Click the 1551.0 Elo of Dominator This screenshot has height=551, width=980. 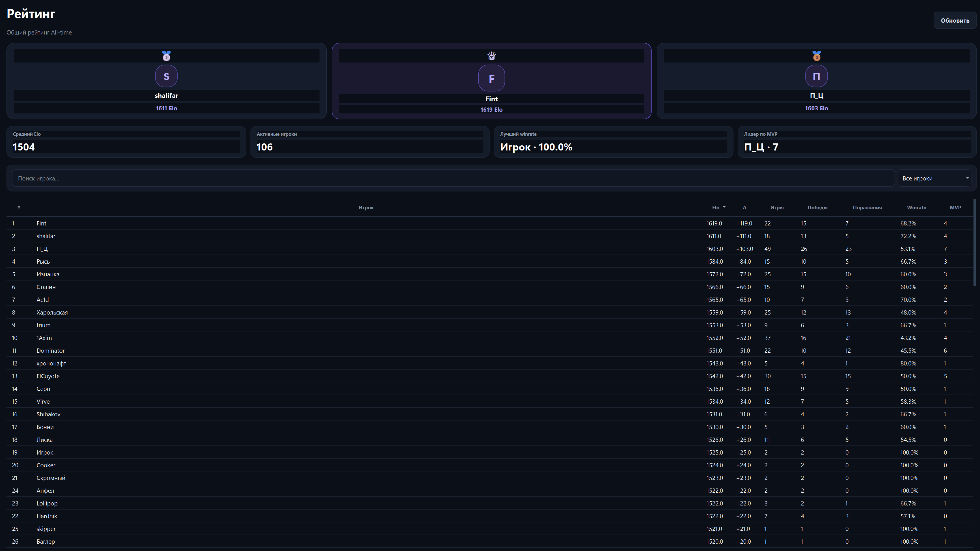coord(715,351)
